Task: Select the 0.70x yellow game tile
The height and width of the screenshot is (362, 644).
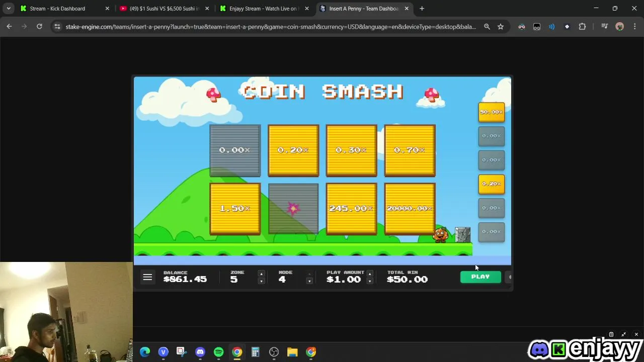Action: click(x=410, y=150)
